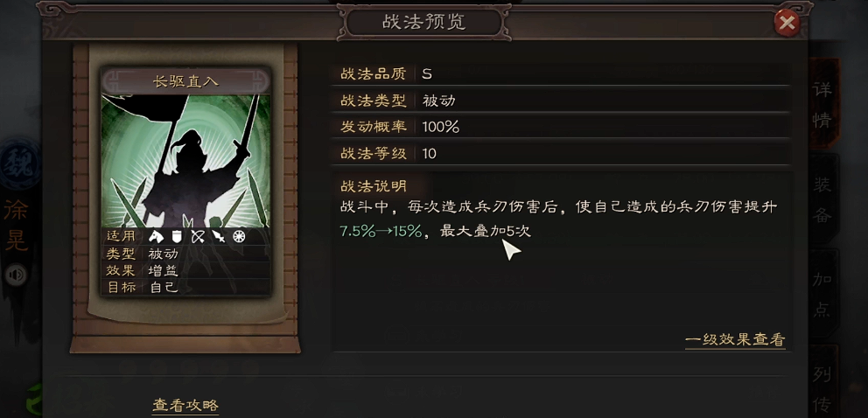Click the green 7.5%→15% value text
The height and width of the screenshot is (418, 868).
[x=381, y=231]
